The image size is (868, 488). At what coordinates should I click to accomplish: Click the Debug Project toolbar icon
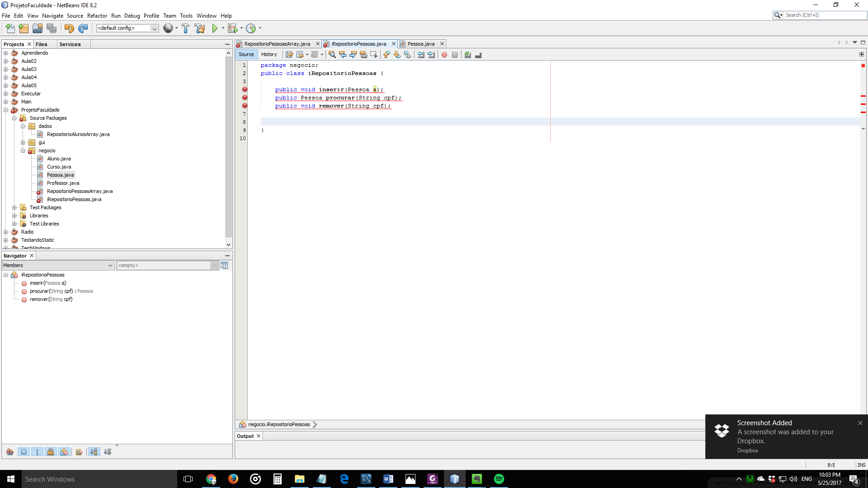[232, 28]
